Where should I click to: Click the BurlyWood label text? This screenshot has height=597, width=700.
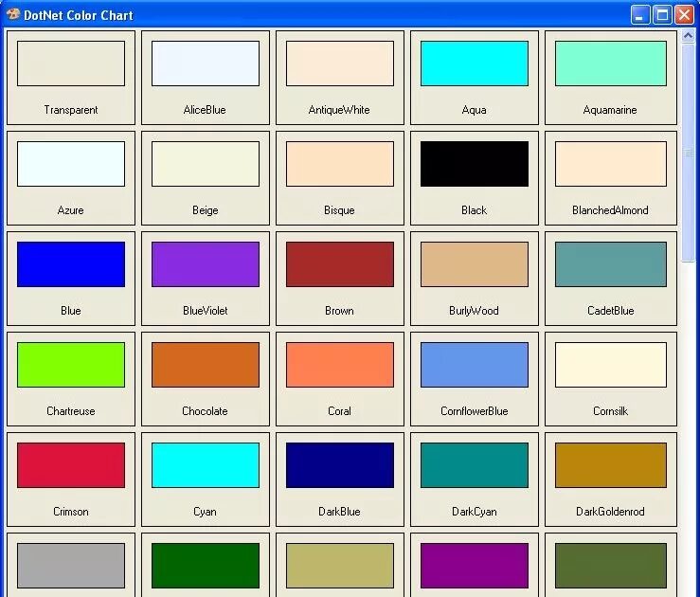(x=475, y=311)
